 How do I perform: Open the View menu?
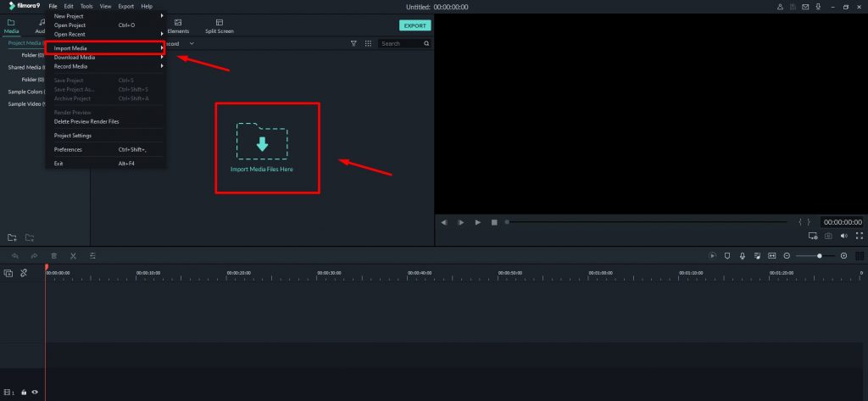click(x=106, y=6)
